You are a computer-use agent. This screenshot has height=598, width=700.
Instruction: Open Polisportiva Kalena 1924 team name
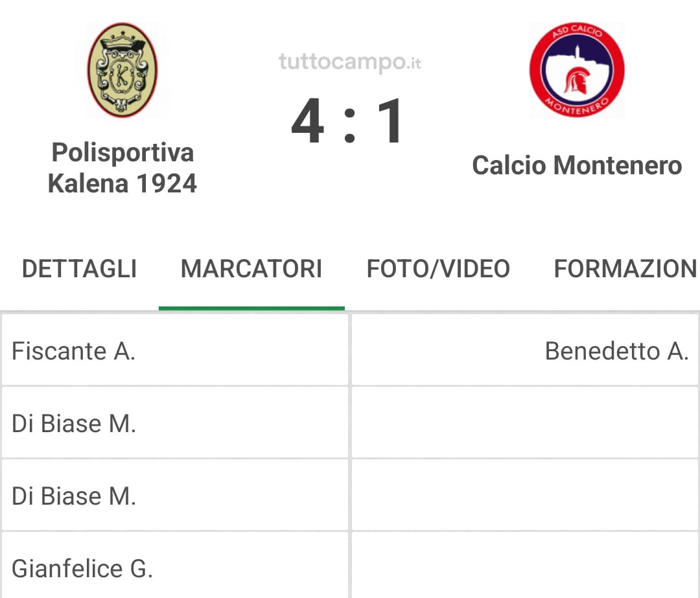[122, 168]
